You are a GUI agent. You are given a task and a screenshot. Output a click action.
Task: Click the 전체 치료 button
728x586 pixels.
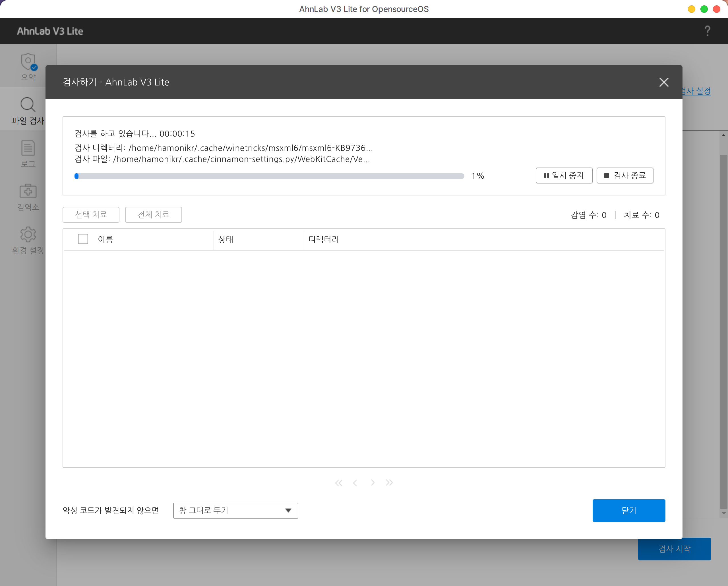point(153,215)
